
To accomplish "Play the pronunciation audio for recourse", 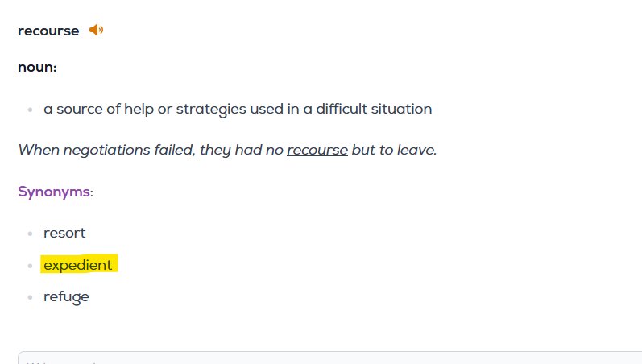I will click(96, 30).
